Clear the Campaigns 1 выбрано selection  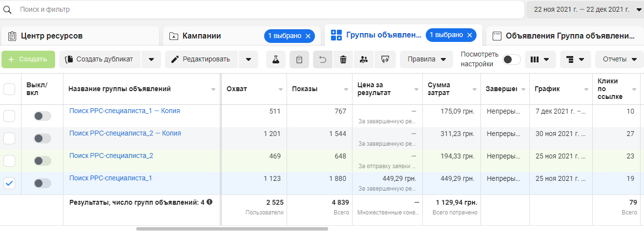click(308, 36)
